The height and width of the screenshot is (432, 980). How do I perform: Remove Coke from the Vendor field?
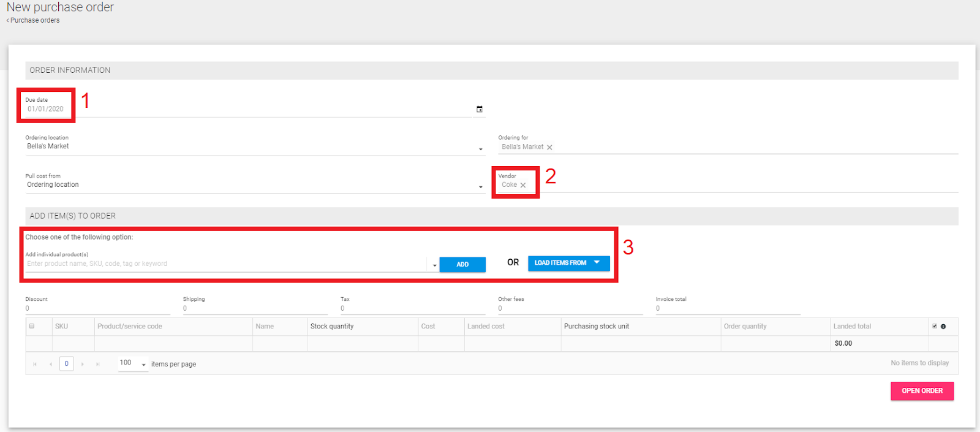tap(523, 185)
